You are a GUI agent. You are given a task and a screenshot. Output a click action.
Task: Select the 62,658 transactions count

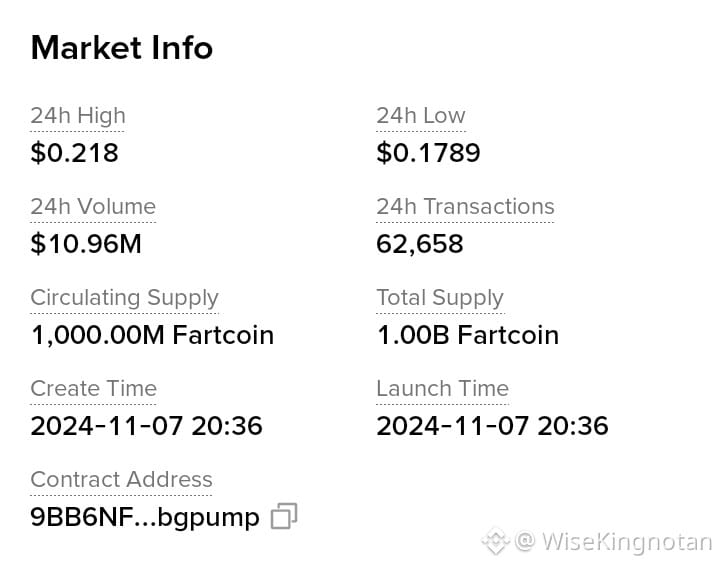coord(420,244)
